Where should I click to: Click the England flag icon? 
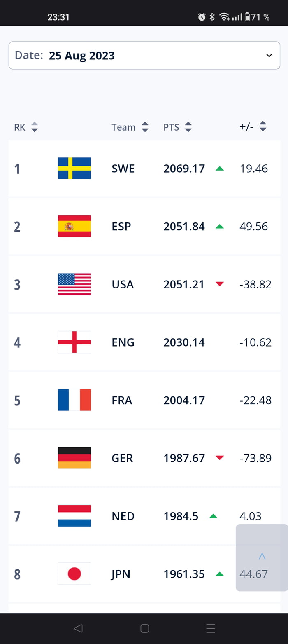[74, 342]
